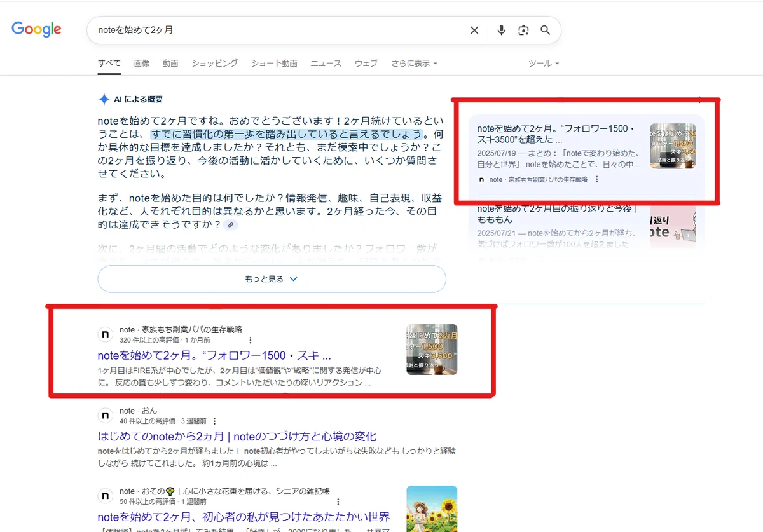
Task: Switch to the ニュース tab
Action: (x=326, y=63)
